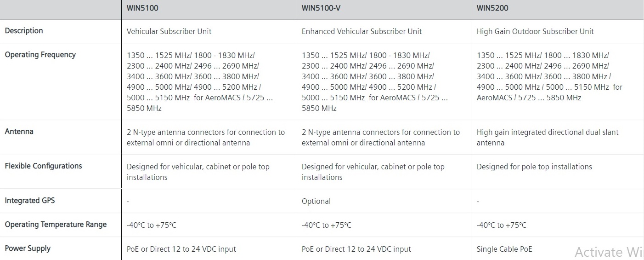The height and width of the screenshot is (260, 644).
Task: Click WIN5200's operating temperature value
Action: 502,225
